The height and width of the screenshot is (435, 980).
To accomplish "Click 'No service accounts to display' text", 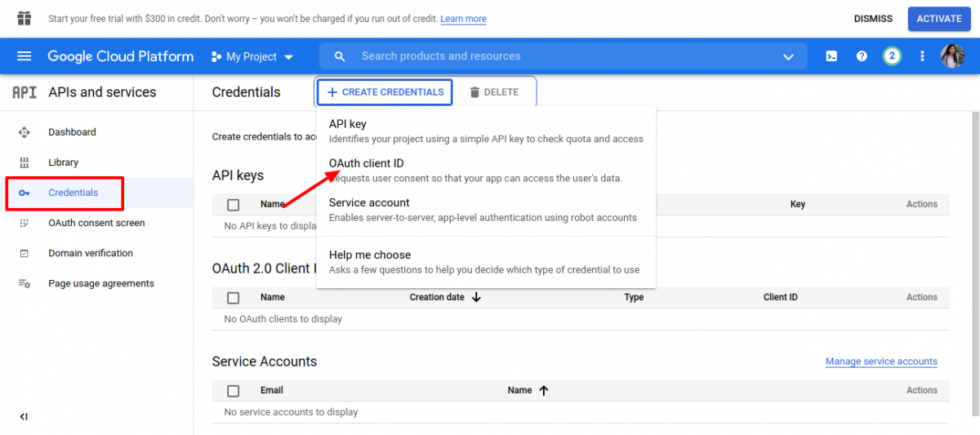I will click(x=291, y=412).
